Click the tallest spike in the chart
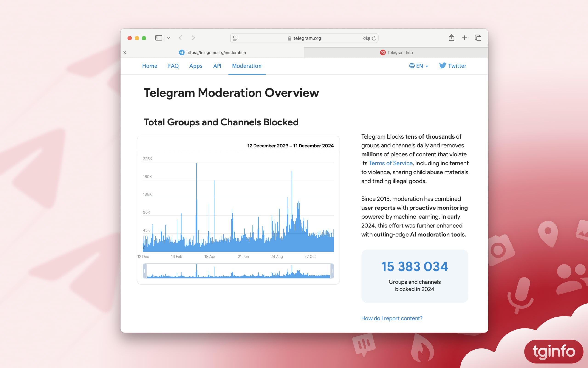 point(196,207)
